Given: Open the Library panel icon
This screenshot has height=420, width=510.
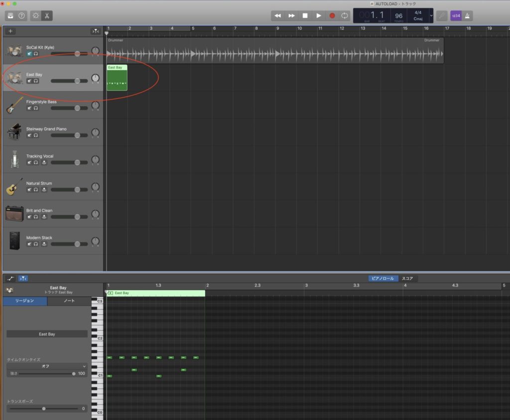Looking at the screenshot, I should [10, 16].
